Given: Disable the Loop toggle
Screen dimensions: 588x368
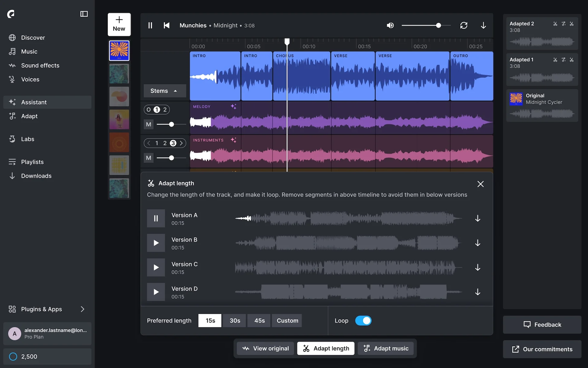Looking at the screenshot, I should tap(363, 320).
